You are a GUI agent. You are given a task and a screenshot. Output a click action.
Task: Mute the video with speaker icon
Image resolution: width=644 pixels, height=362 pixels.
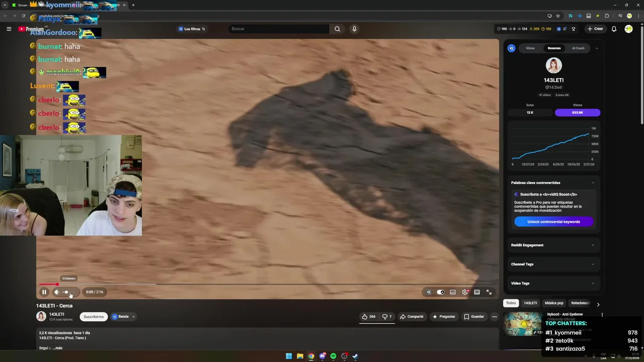click(x=57, y=292)
